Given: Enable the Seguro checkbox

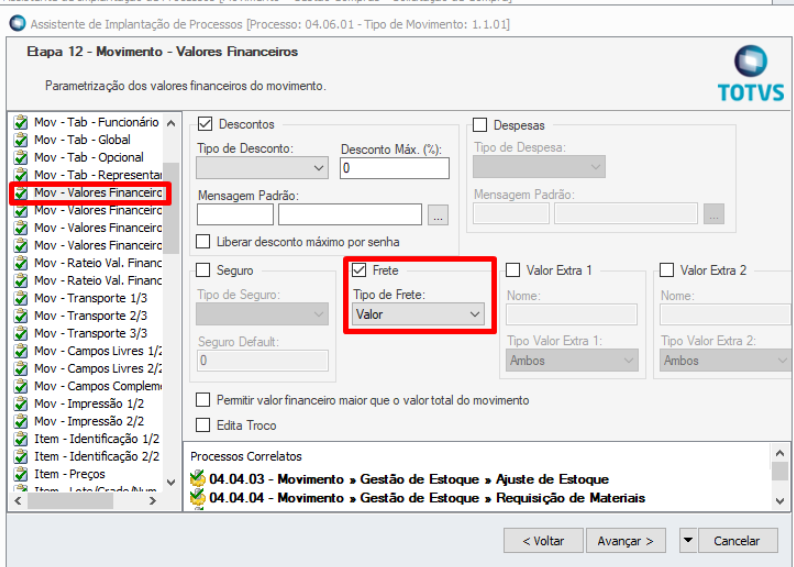Looking at the screenshot, I should pyautogui.click(x=203, y=270).
